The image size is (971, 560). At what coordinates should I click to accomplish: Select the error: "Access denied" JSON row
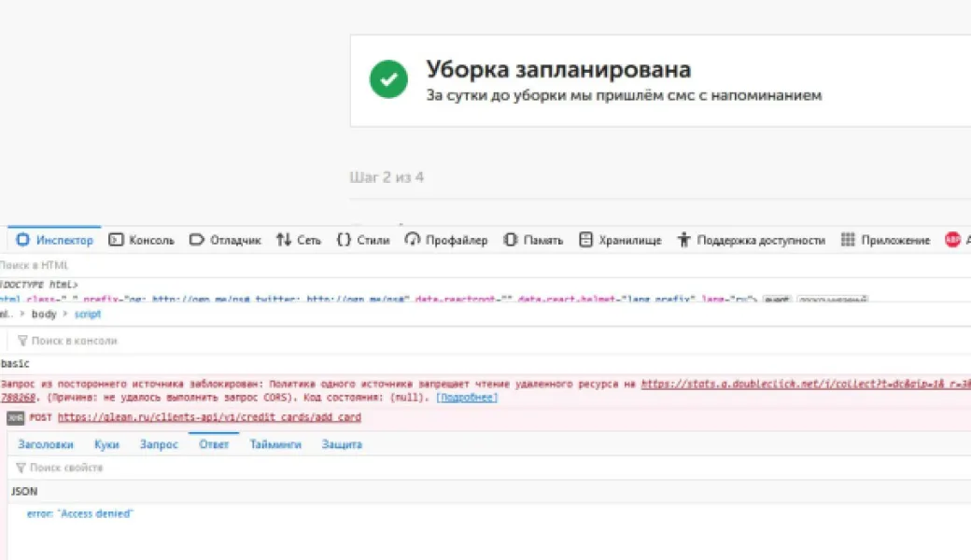click(x=80, y=513)
